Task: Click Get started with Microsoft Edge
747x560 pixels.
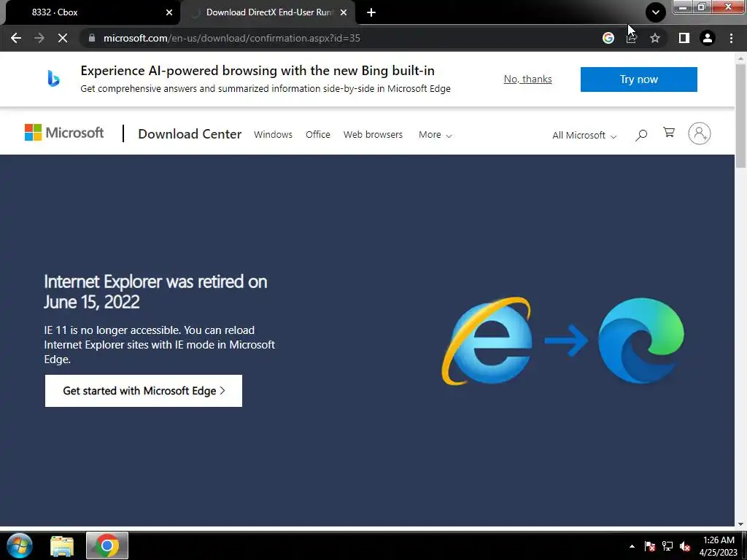Action: click(144, 391)
